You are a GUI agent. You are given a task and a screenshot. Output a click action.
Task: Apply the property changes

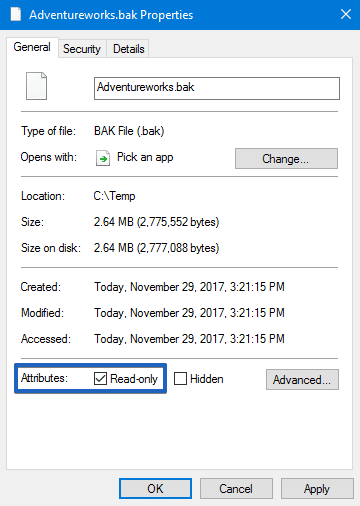pyautogui.click(x=317, y=489)
